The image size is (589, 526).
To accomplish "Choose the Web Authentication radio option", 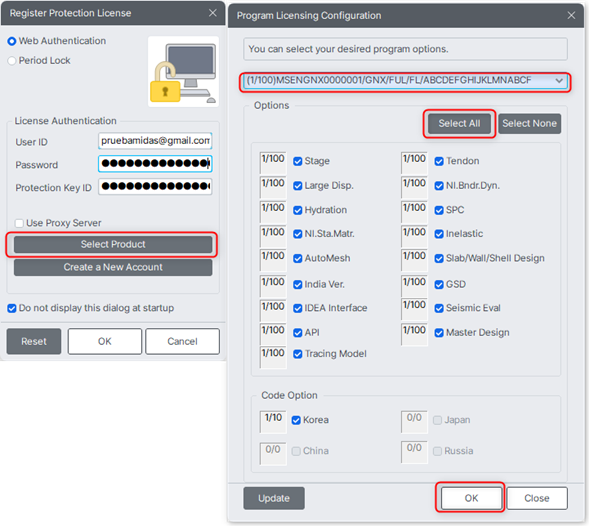I will click(12, 41).
